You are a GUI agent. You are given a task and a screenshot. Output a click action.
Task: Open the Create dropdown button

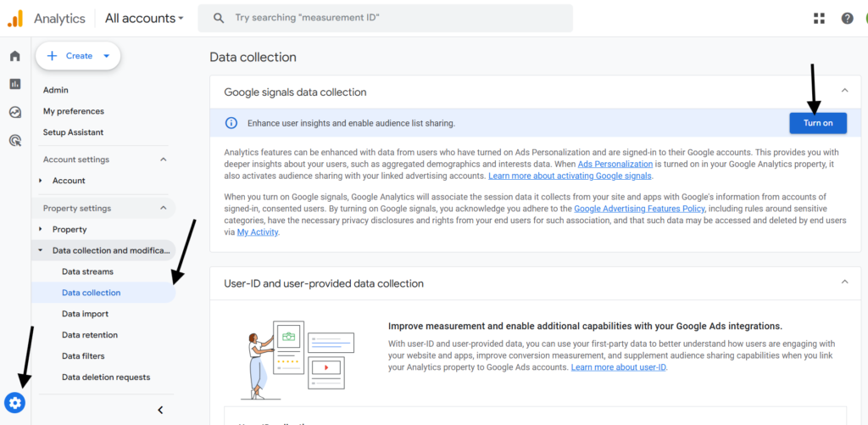(x=78, y=56)
